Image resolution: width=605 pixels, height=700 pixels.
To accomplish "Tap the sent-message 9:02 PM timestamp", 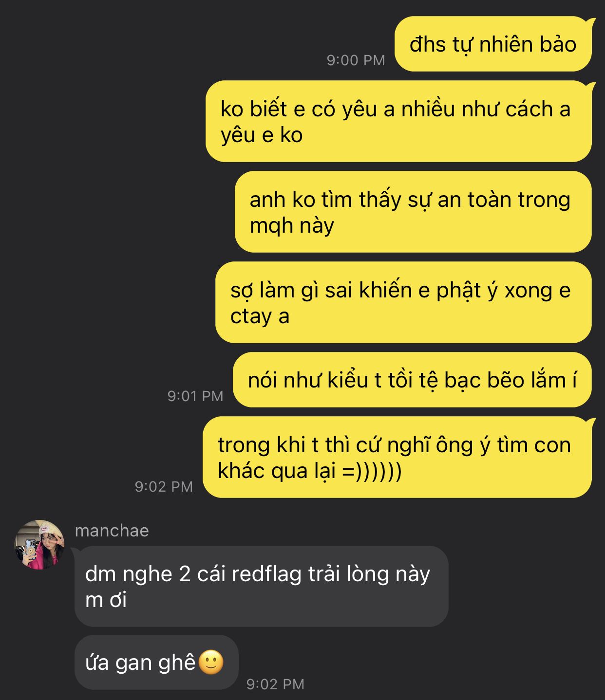I will click(164, 487).
